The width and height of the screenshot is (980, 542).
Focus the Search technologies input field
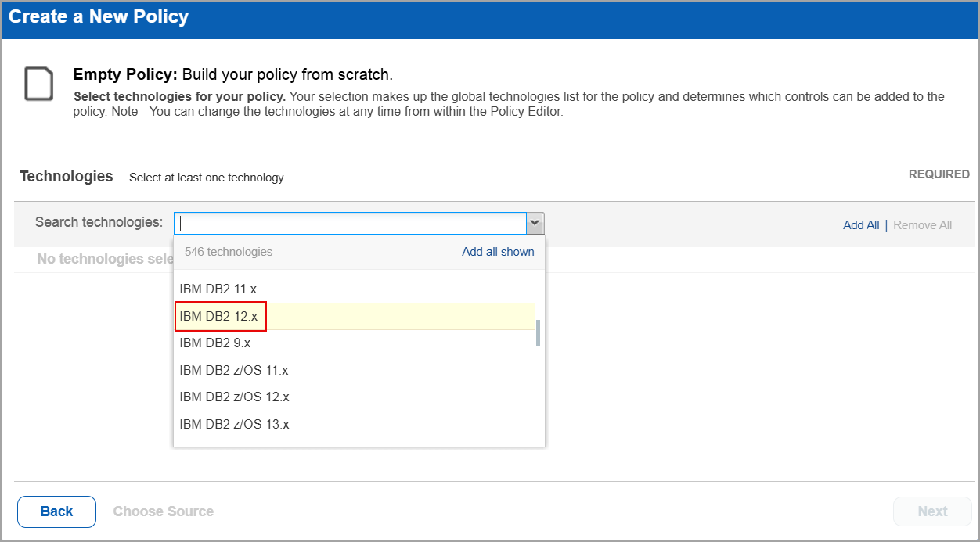(350, 223)
